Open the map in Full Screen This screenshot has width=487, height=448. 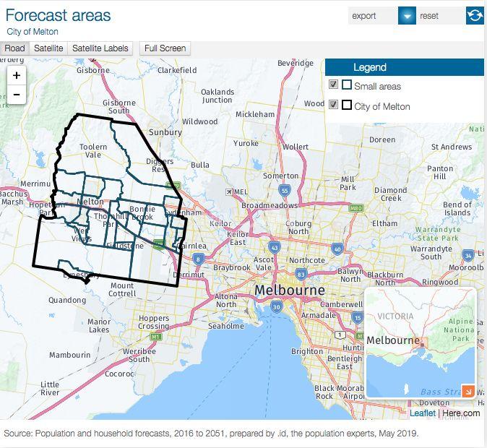tap(165, 48)
